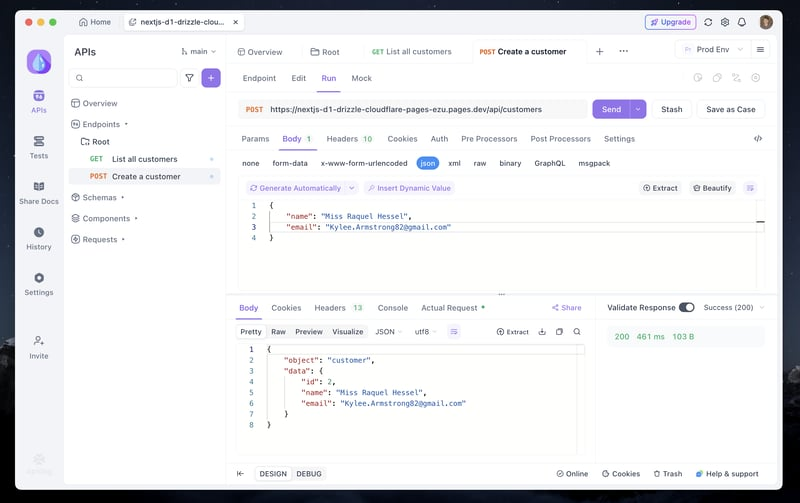Download the response using download icon

[542, 332]
